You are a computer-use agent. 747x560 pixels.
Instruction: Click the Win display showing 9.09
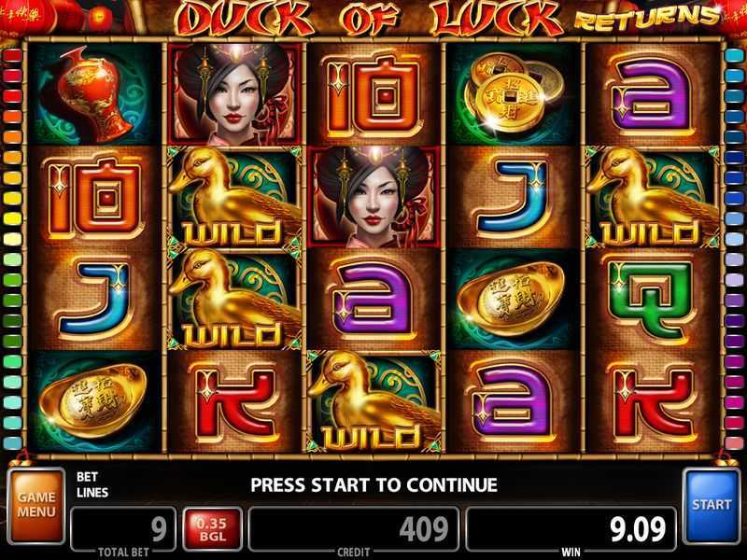click(571, 529)
